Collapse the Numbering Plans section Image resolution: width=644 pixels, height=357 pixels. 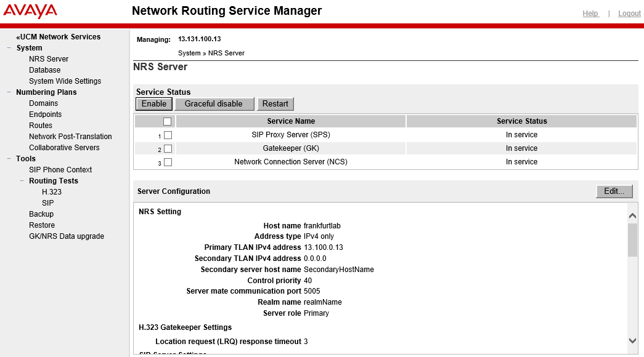pyautogui.click(x=9, y=92)
